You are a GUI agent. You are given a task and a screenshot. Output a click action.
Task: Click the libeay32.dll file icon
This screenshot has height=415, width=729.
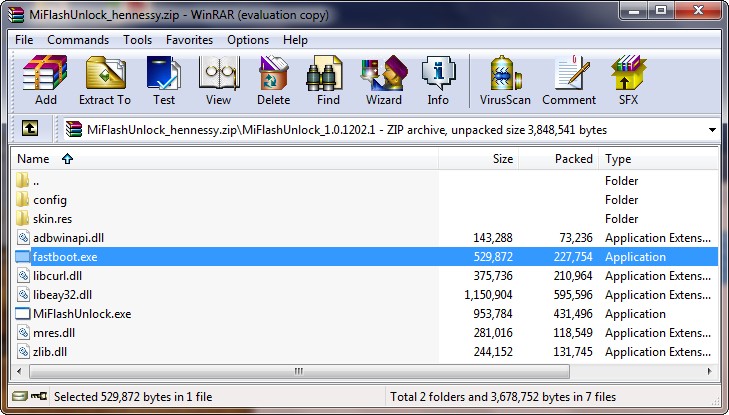point(23,295)
